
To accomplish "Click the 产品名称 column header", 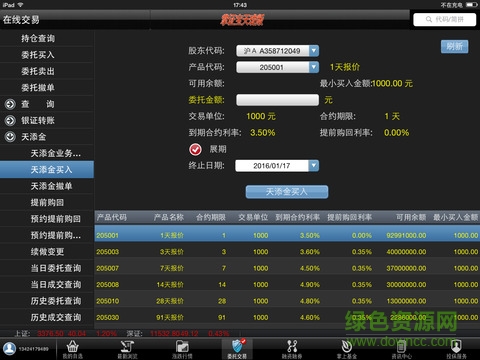I will pos(169,217).
